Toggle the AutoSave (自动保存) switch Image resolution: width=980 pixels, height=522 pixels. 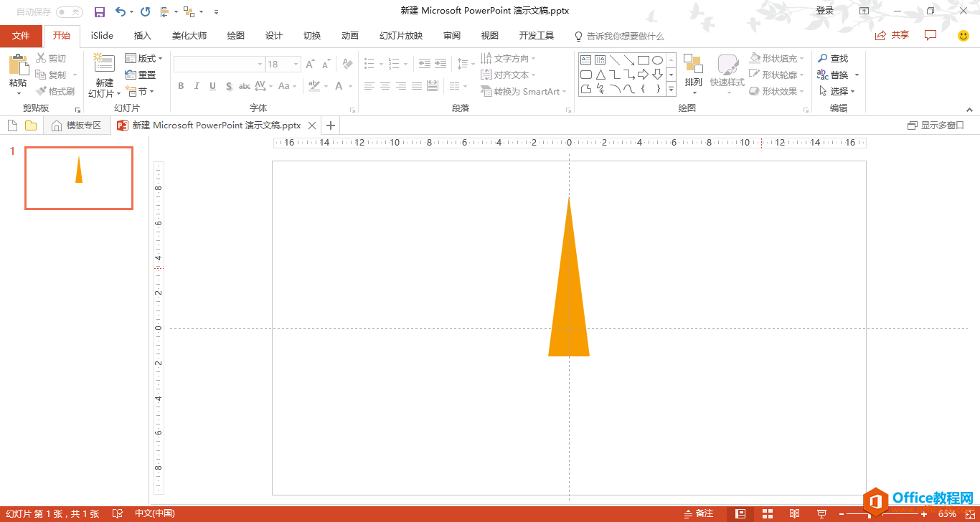pyautogui.click(x=69, y=11)
